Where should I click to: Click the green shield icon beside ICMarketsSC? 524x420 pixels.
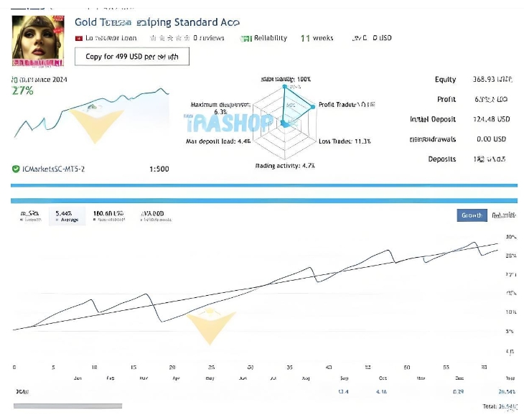[16, 169]
